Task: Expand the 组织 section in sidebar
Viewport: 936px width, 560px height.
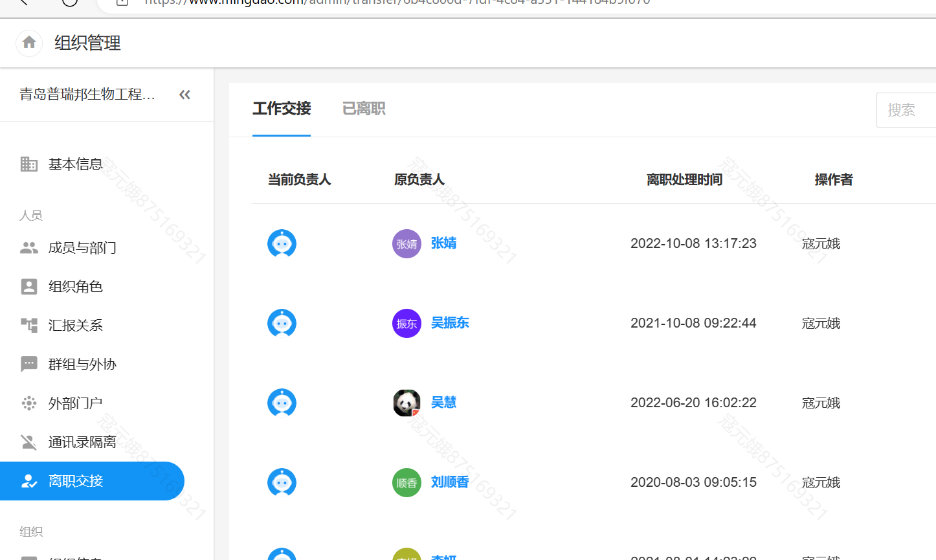Action: [x=30, y=531]
